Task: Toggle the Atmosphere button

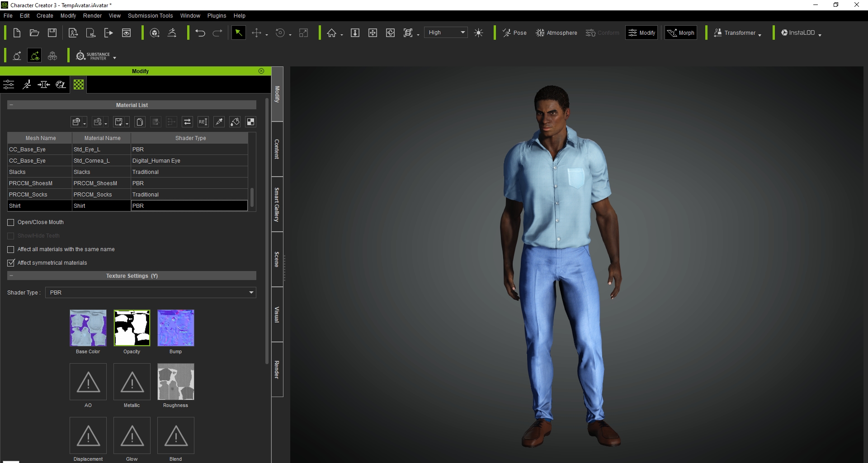Action: [557, 33]
